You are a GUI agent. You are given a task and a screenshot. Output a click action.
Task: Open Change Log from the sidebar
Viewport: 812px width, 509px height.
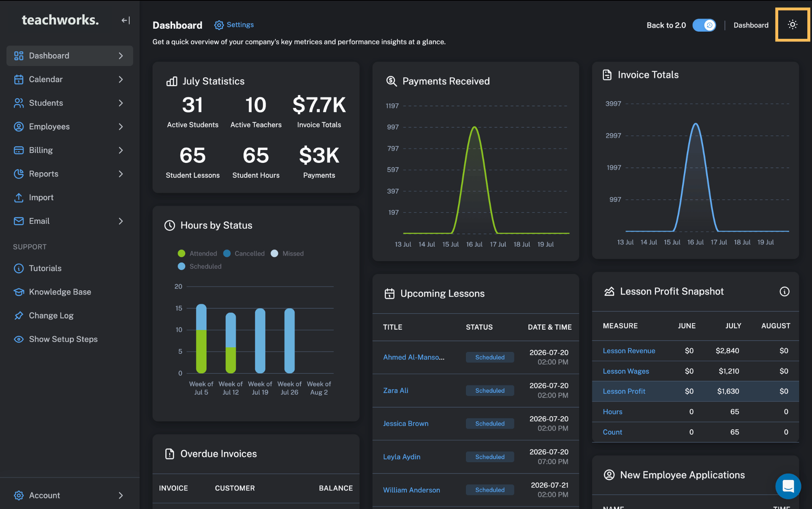pyautogui.click(x=70, y=316)
